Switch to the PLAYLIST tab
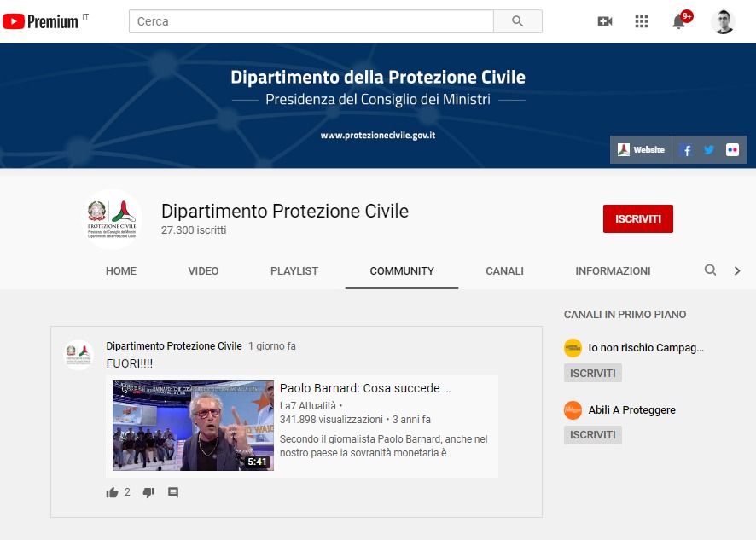 click(294, 271)
